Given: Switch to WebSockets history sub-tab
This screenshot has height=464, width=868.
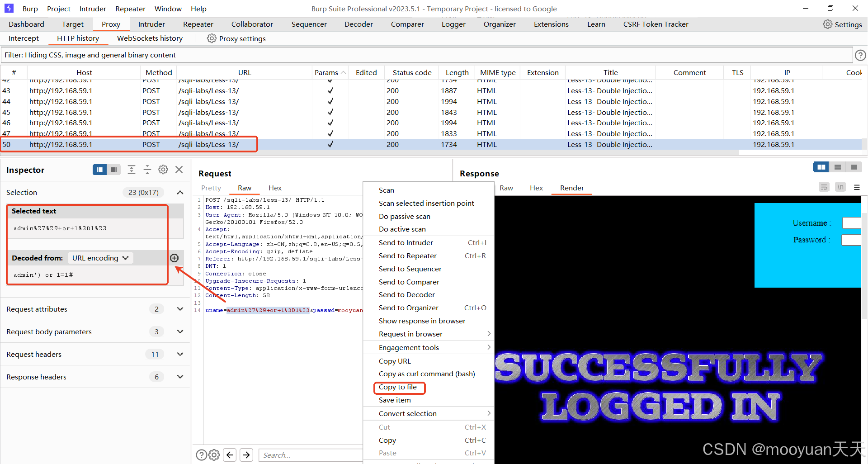Looking at the screenshot, I should (x=150, y=38).
